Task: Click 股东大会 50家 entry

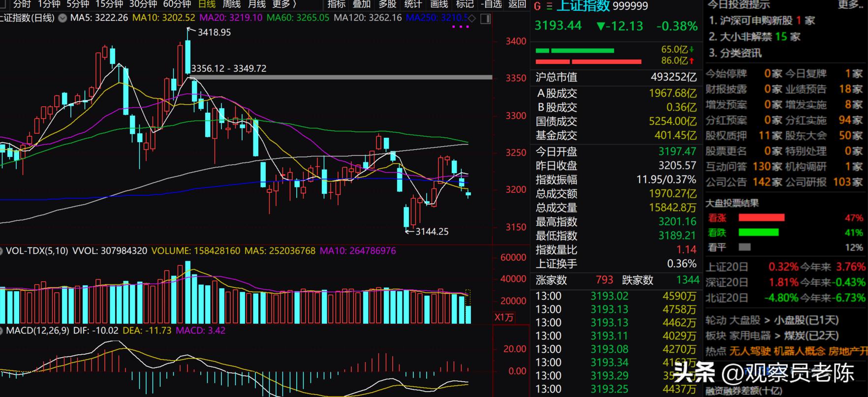Action: pos(824,135)
